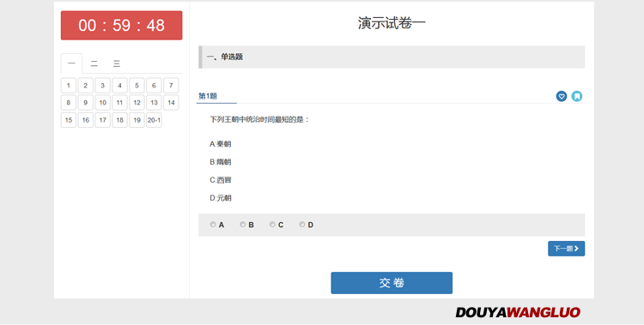This screenshot has width=644, height=325.
Task: Jump to question 14
Action: pos(171,103)
